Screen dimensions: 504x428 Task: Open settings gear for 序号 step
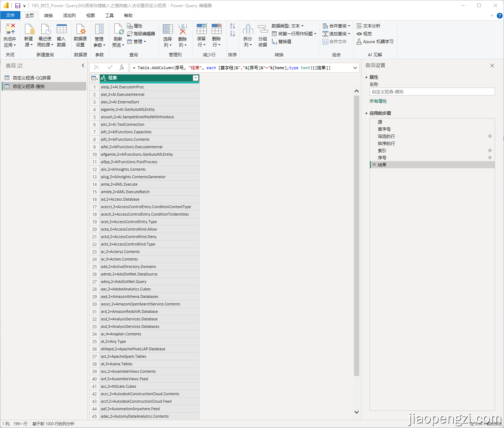pyautogui.click(x=490, y=158)
